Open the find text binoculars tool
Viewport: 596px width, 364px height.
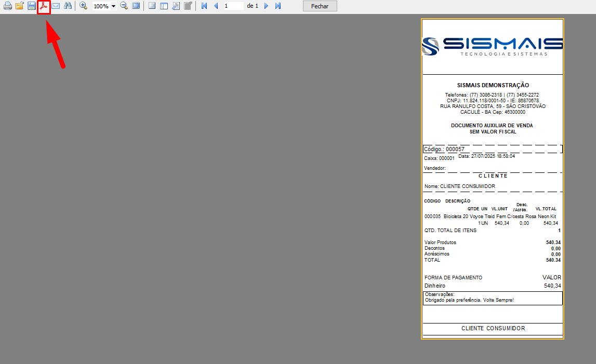click(68, 6)
